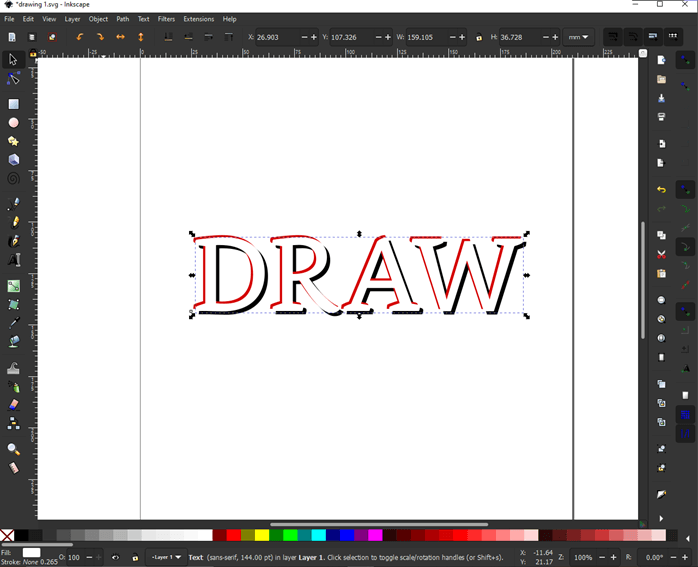Flip selected object horizontally
Image resolution: width=698 pixels, height=567 pixels.
(121, 37)
